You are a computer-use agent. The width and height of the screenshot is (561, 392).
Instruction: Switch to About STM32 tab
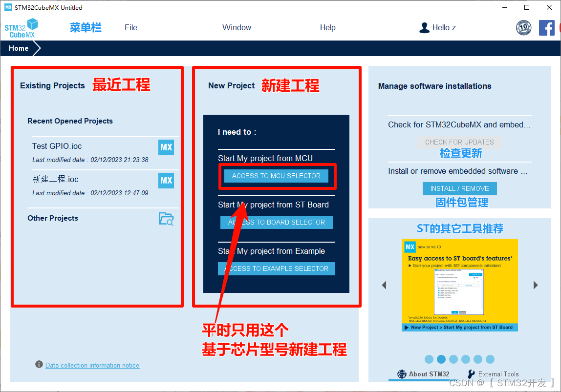424,374
